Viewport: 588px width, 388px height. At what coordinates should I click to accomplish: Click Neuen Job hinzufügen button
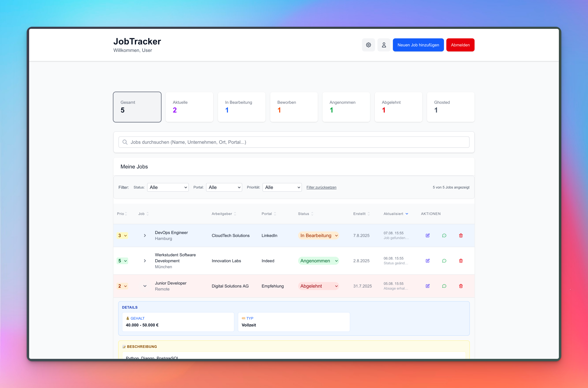(x=418, y=45)
